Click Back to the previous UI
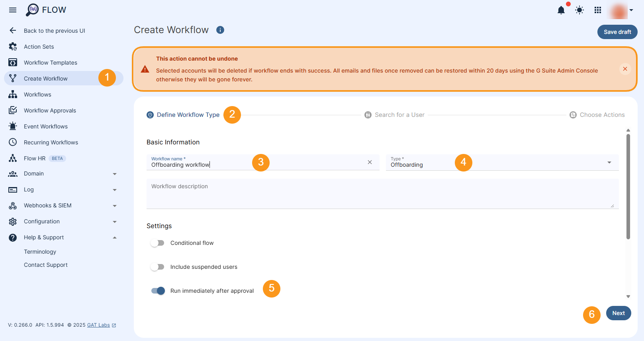 coord(55,31)
